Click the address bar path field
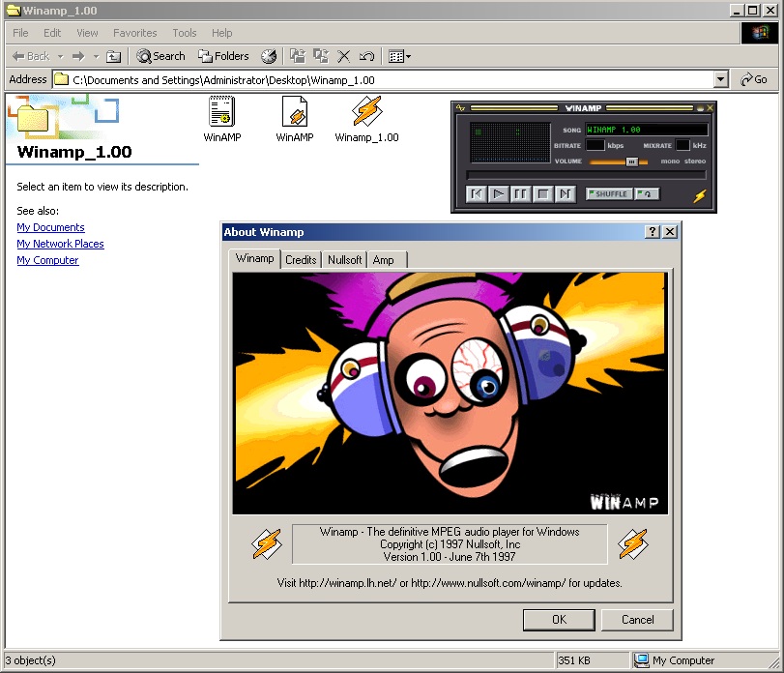This screenshot has height=673, width=784. tap(383, 80)
